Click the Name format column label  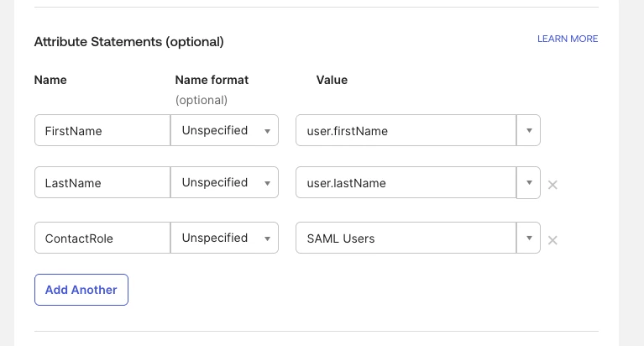(x=212, y=81)
